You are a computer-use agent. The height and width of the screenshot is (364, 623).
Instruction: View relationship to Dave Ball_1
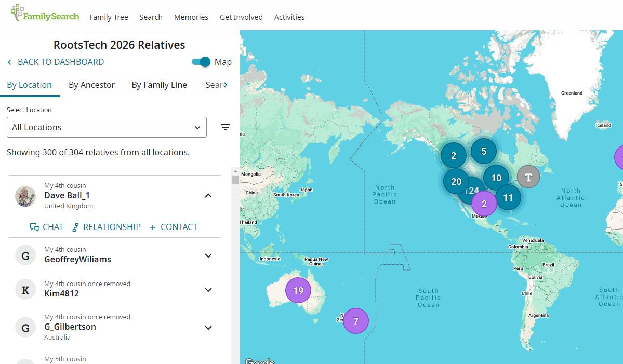106,227
